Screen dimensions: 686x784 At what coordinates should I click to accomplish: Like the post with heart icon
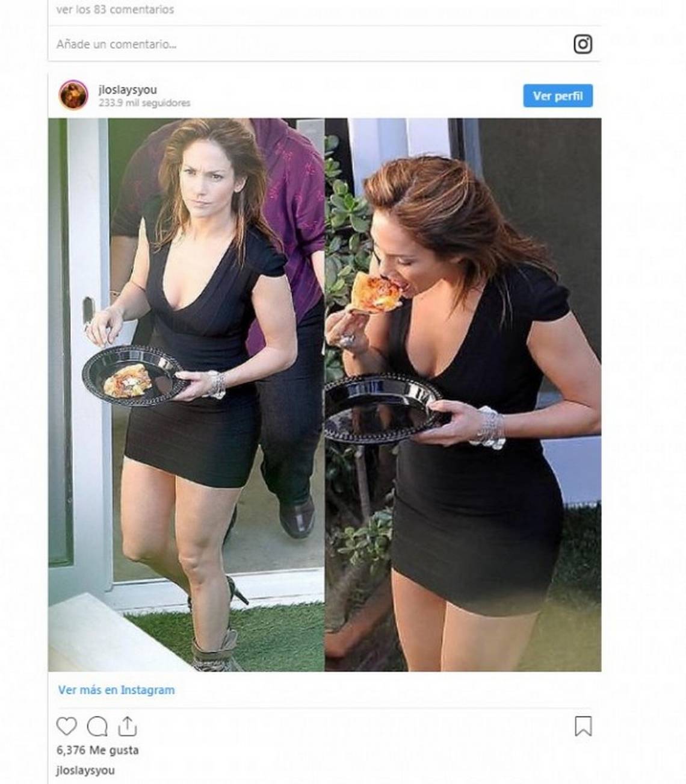tap(67, 726)
